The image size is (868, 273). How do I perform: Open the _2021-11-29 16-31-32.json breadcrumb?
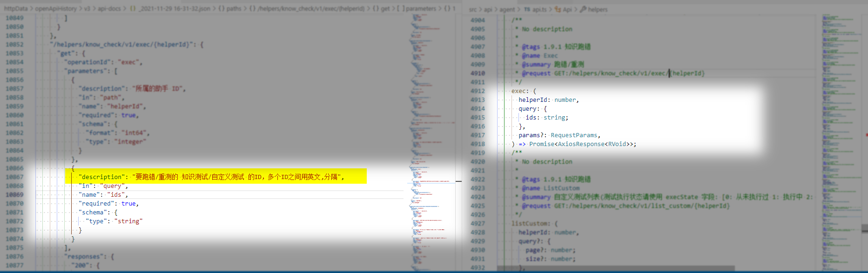pyautogui.click(x=174, y=8)
